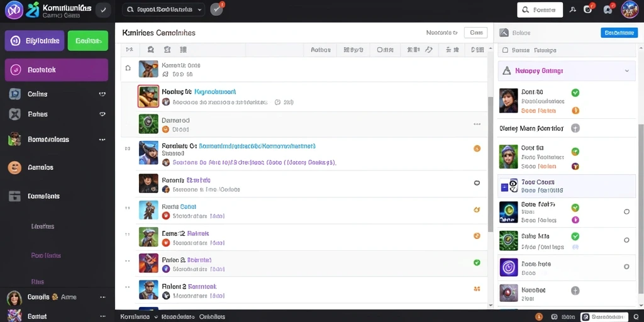This screenshot has height=322, width=644.
Task: Open the first dropdown label in the bottom bar
Action: coord(139,317)
